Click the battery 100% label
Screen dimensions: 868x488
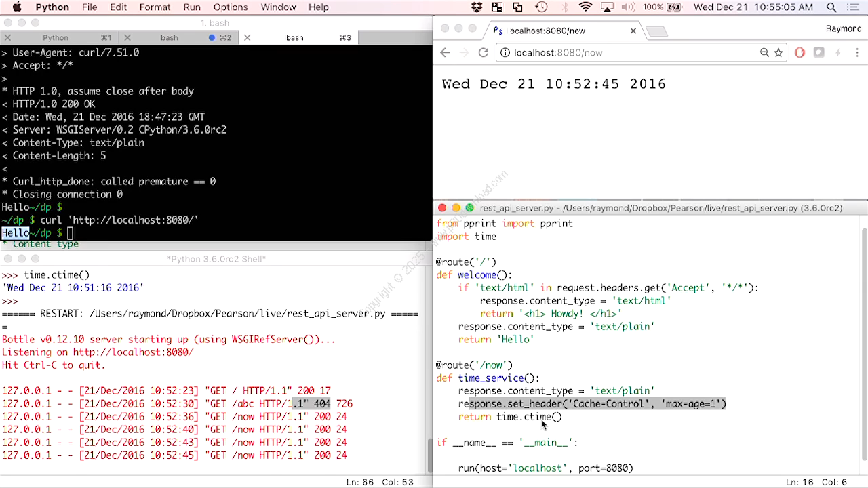click(x=653, y=7)
